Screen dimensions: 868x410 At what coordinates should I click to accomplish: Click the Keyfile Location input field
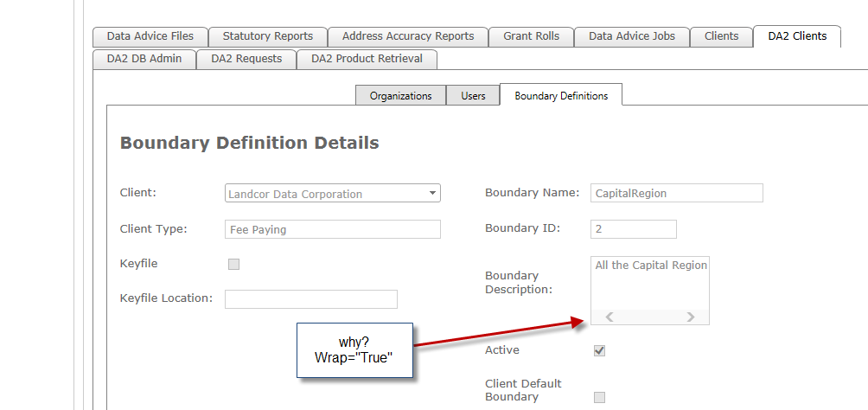tap(310, 299)
